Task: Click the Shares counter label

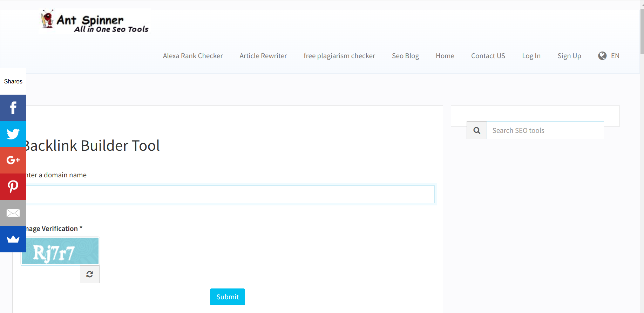Action: point(13,81)
